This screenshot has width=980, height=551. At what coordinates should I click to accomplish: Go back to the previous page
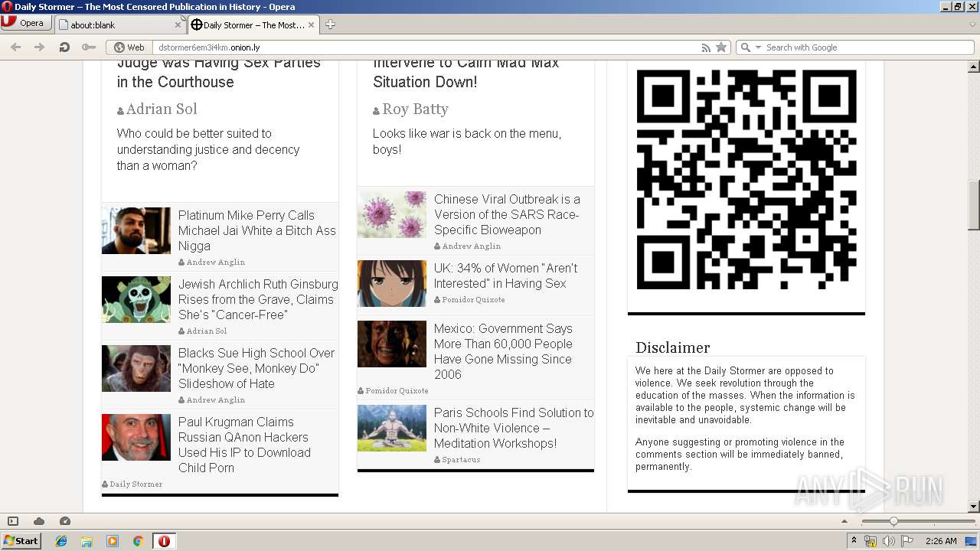(15, 47)
